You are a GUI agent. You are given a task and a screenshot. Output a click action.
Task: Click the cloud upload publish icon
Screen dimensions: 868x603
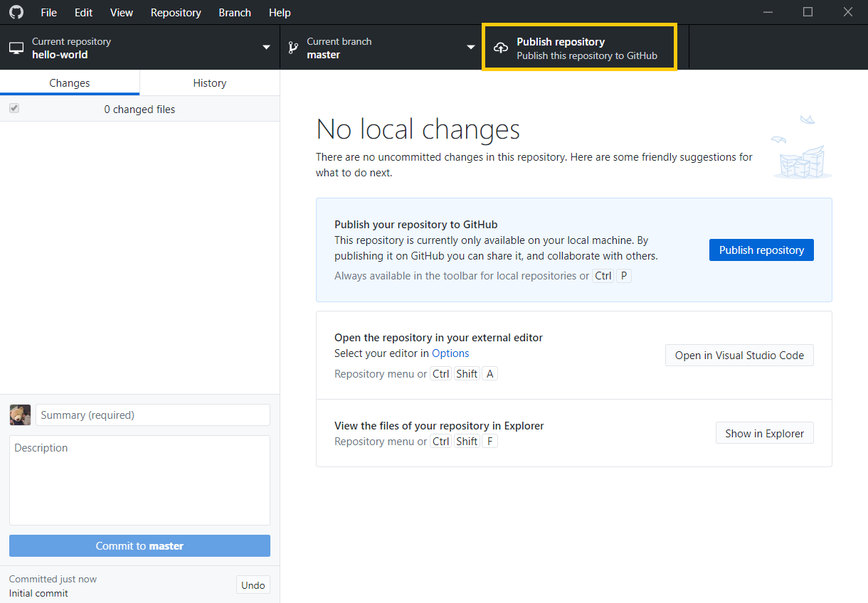501,48
